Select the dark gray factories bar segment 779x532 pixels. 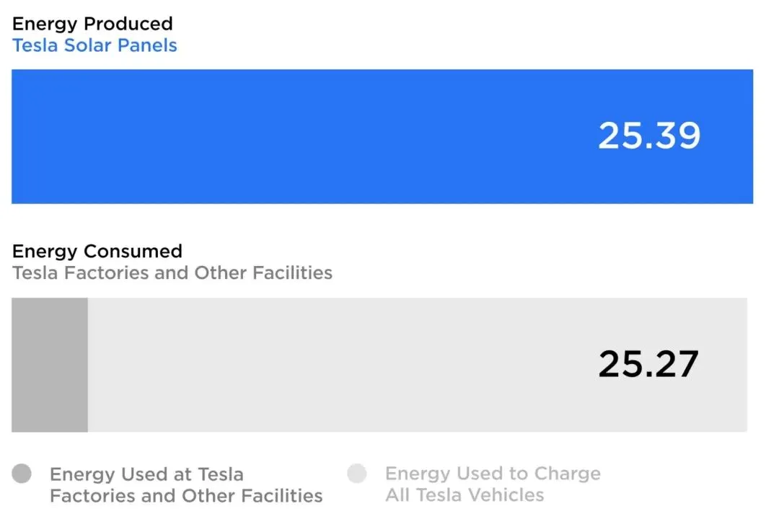coord(50,365)
